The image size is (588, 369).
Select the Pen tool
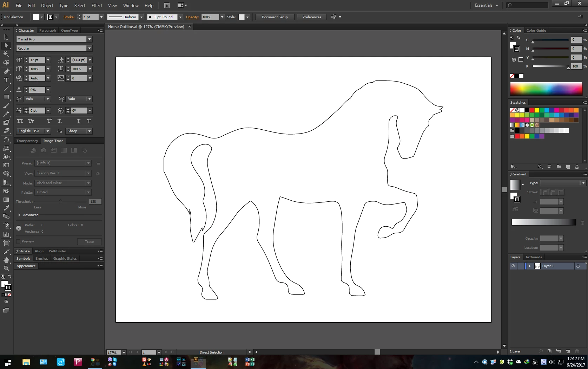point(6,72)
